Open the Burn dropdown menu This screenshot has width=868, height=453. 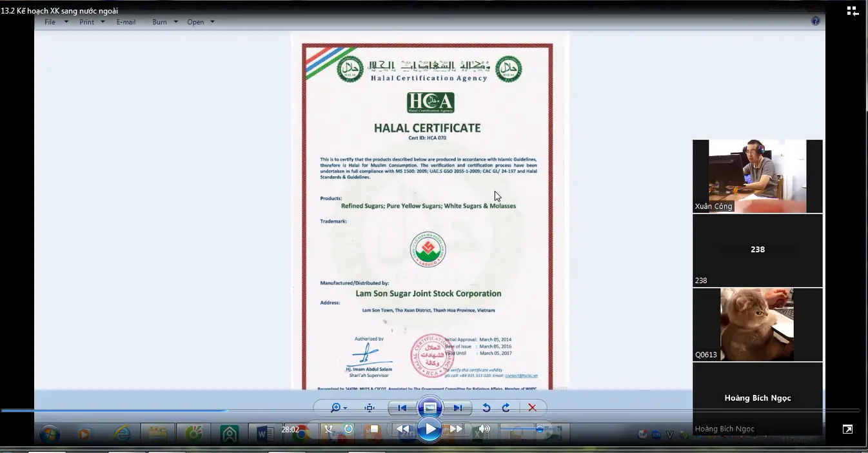[x=165, y=22]
